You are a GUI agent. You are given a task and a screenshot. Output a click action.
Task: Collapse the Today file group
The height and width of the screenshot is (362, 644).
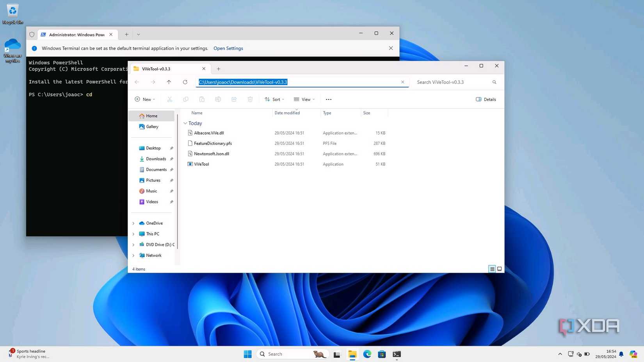185,123
